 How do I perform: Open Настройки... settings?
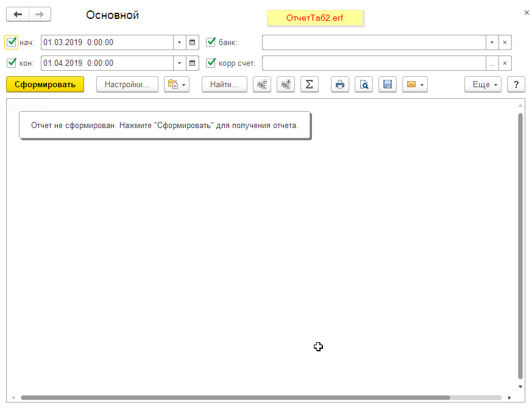pos(127,85)
